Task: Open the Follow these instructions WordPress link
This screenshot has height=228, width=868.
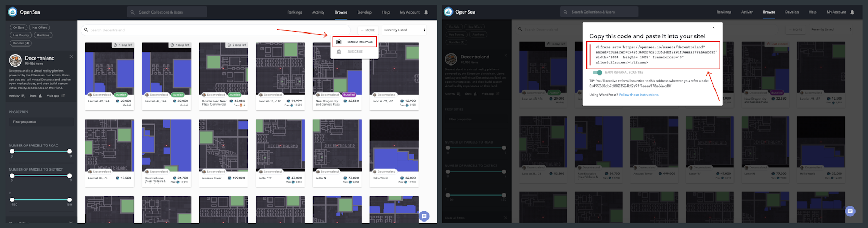Action: tap(639, 95)
